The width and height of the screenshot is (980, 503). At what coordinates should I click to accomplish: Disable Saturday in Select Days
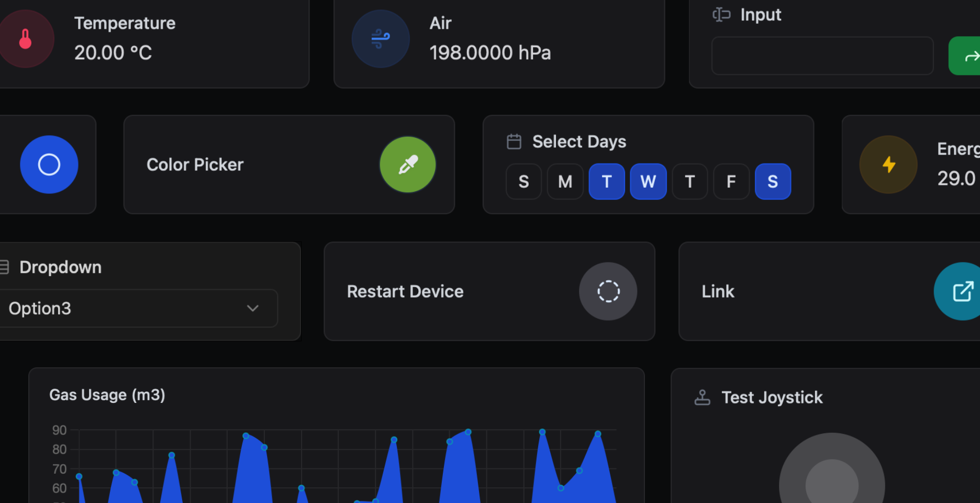(773, 182)
